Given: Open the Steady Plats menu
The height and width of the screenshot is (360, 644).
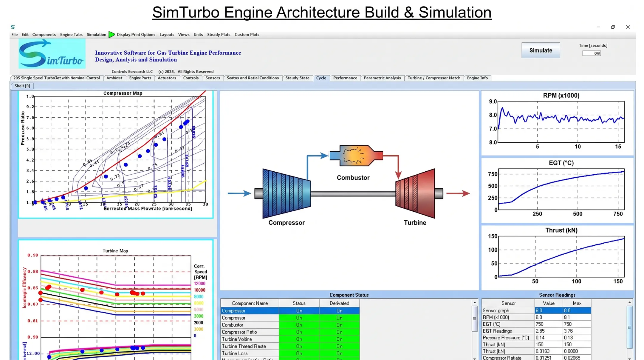Looking at the screenshot, I should [219, 35].
